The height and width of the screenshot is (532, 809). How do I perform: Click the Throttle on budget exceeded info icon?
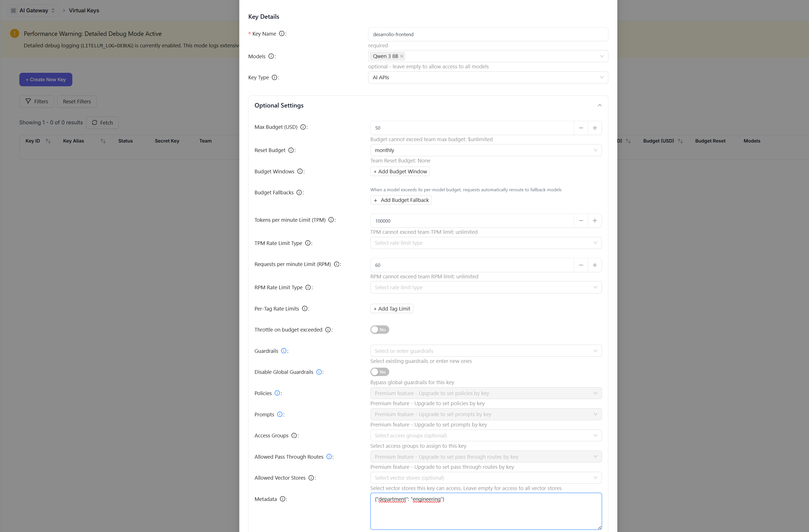coord(328,330)
